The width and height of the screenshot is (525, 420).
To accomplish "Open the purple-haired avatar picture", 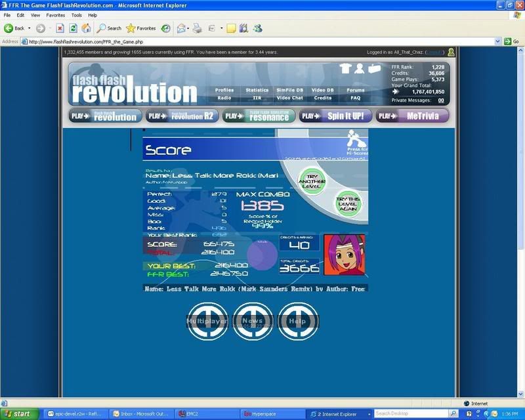I will [x=345, y=255].
